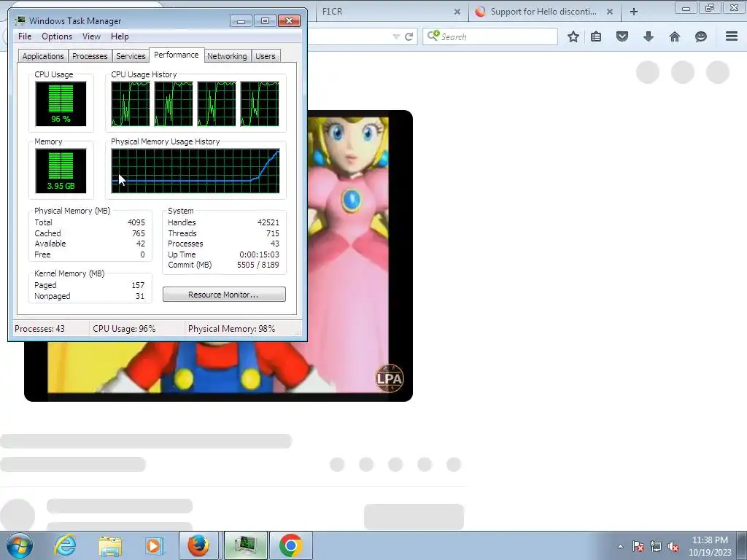The height and width of the screenshot is (560, 747).
Task: Click Cached memory value 765
Action: [x=138, y=233]
